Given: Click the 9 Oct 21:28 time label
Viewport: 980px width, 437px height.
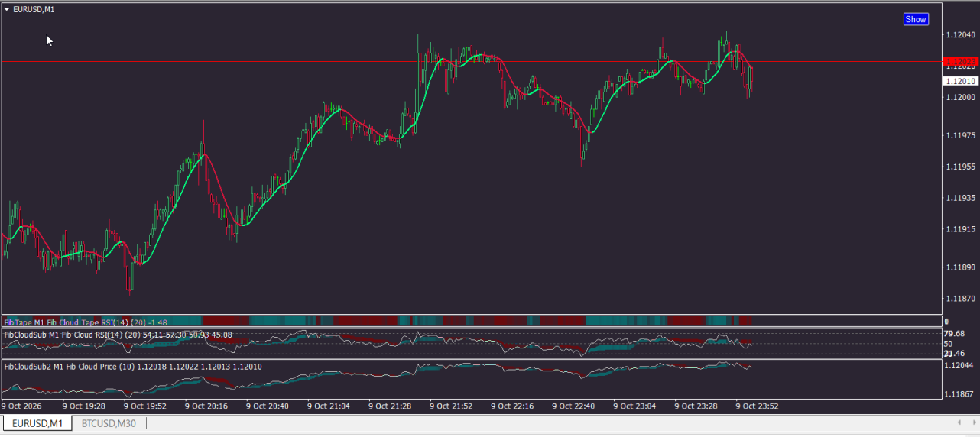Looking at the screenshot, I should pos(390,406).
